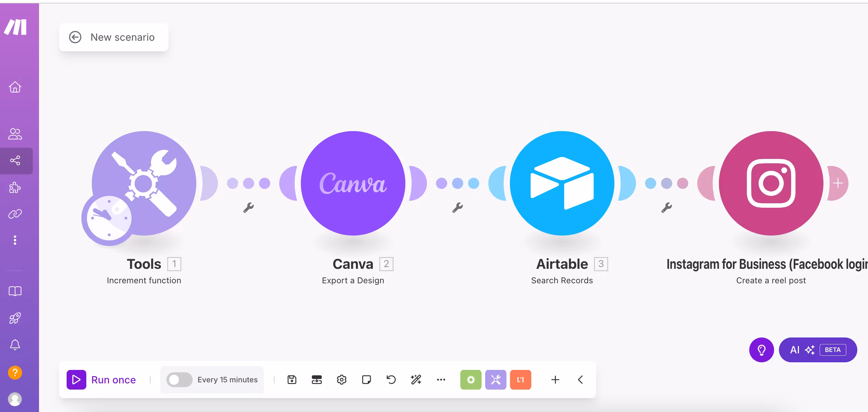Undo the last change
Viewport: 868px width, 412px height.
pyautogui.click(x=390, y=380)
